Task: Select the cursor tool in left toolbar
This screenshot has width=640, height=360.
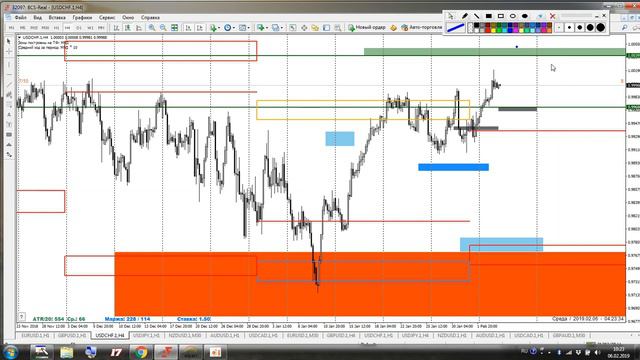Action: point(9,41)
